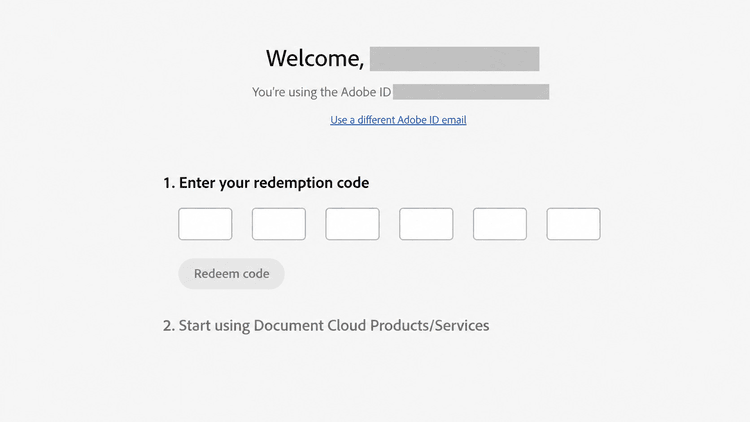Select the second redemption code box
The image size is (750, 422).
point(279,224)
